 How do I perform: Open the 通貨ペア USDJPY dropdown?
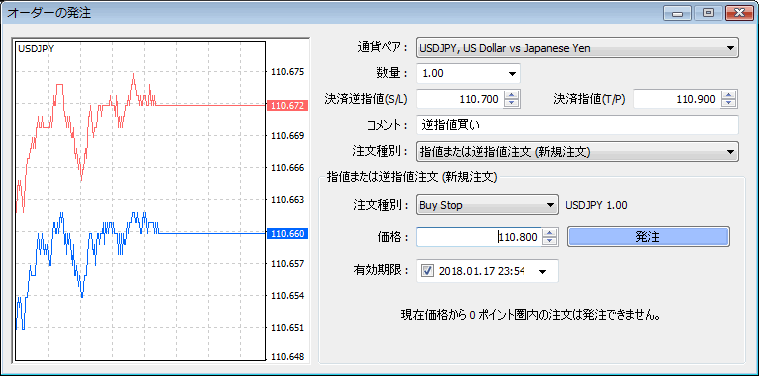pos(577,48)
